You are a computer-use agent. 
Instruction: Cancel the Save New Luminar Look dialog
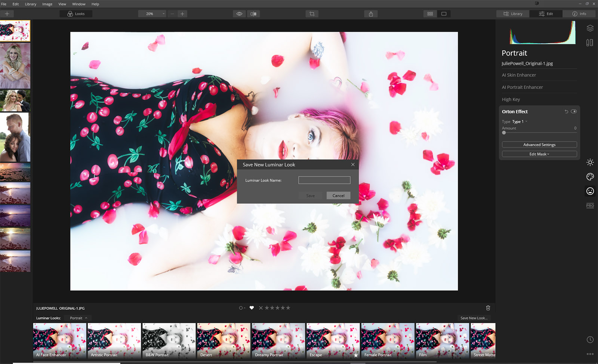coord(338,195)
